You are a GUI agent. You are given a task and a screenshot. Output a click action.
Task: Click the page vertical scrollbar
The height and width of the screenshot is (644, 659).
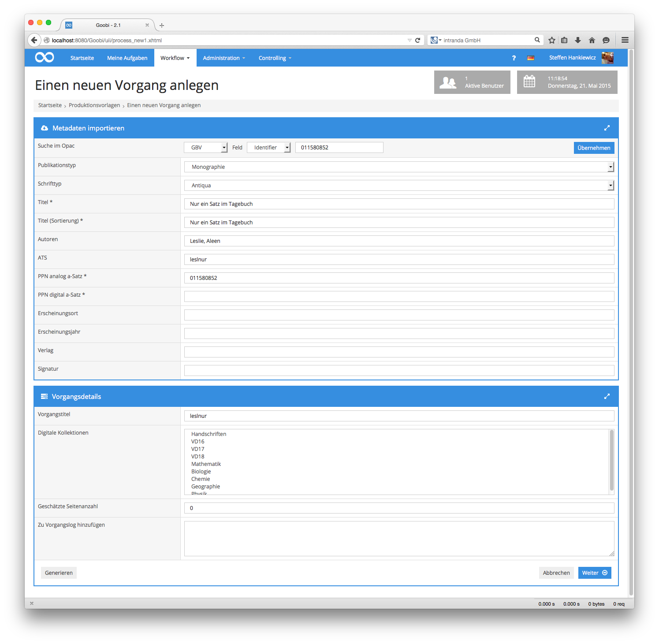pyautogui.click(x=631, y=323)
